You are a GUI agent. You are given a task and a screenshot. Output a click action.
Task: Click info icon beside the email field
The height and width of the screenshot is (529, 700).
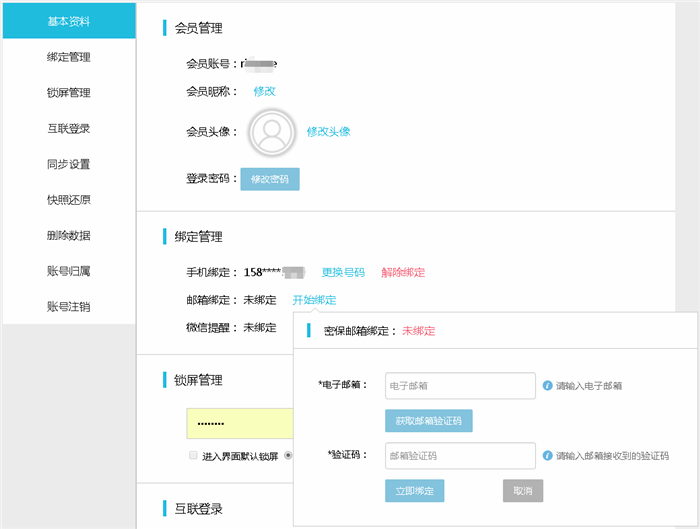pyautogui.click(x=547, y=385)
